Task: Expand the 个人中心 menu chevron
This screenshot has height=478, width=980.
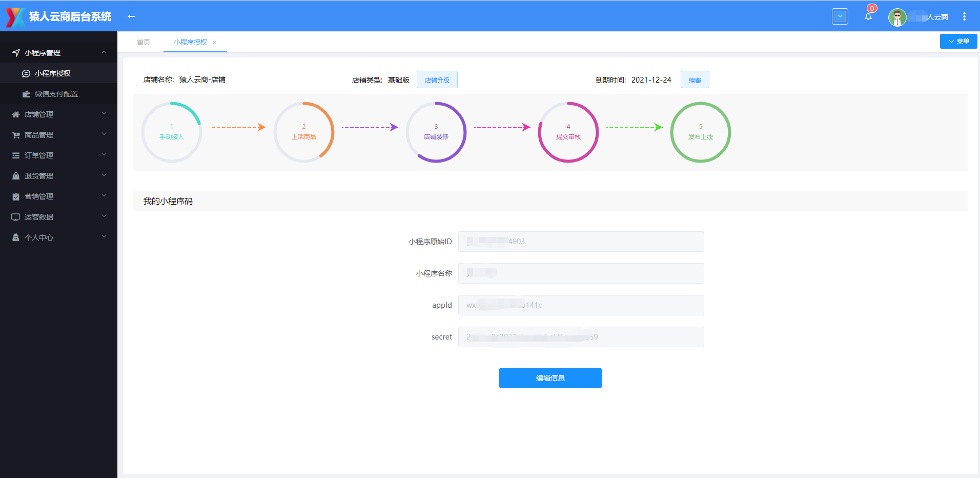Action: click(x=104, y=237)
